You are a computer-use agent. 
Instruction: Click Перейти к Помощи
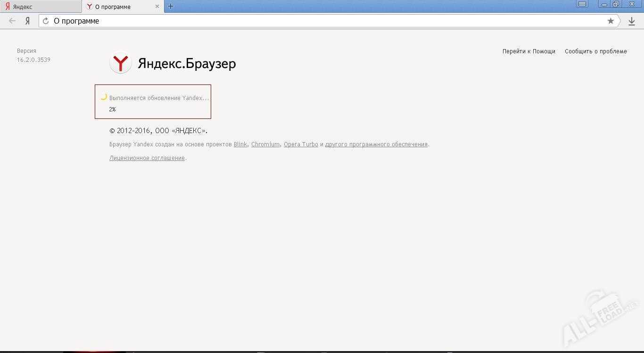click(529, 51)
